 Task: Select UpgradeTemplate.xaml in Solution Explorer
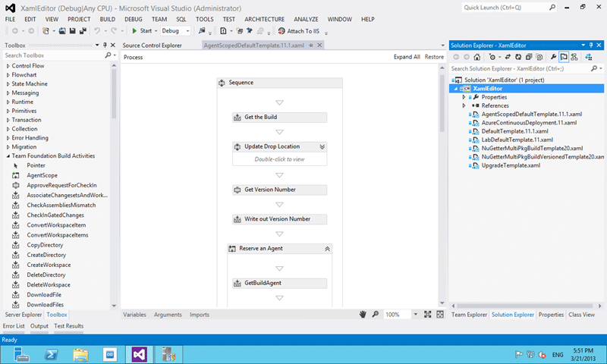pos(511,165)
